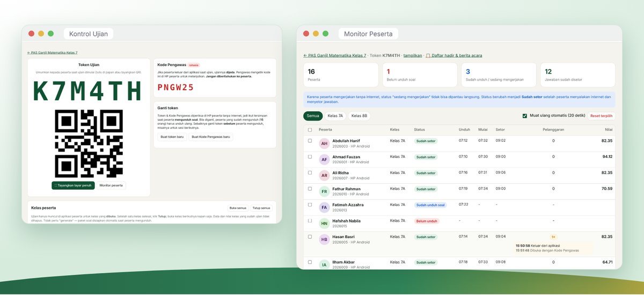The width and height of the screenshot is (644, 295).
Task: Click Tayangkan layar penuh button
Action: [74, 185]
